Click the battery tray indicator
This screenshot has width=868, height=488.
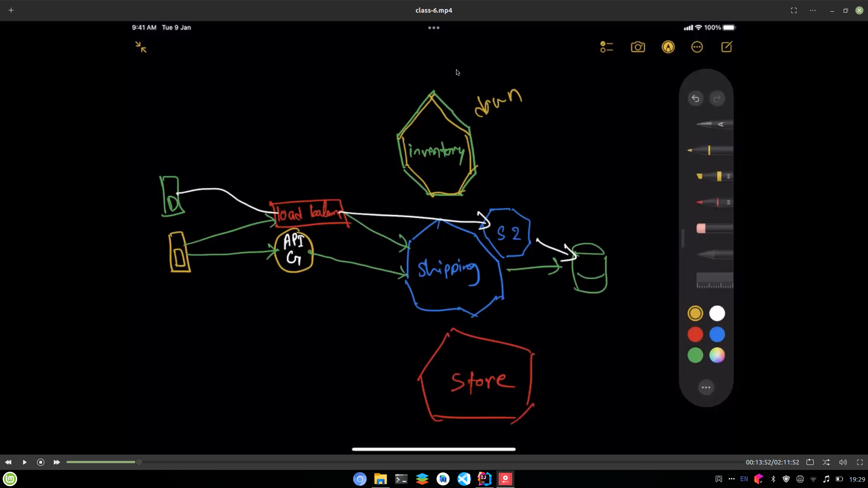(x=839, y=479)
